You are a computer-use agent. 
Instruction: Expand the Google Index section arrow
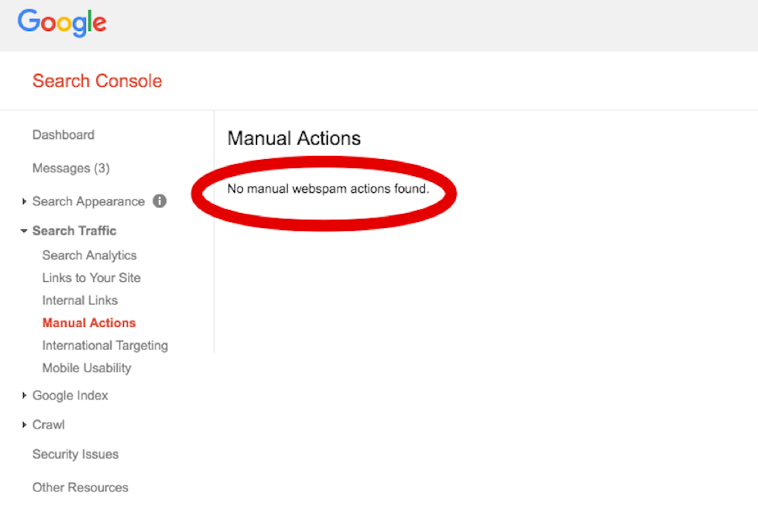click(x=24, y=396)
